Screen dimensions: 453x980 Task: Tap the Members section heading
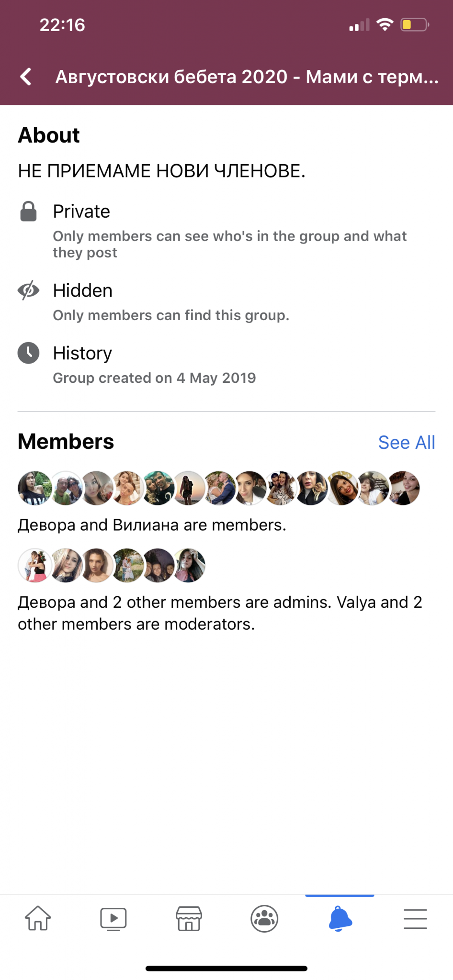[66, 442]
